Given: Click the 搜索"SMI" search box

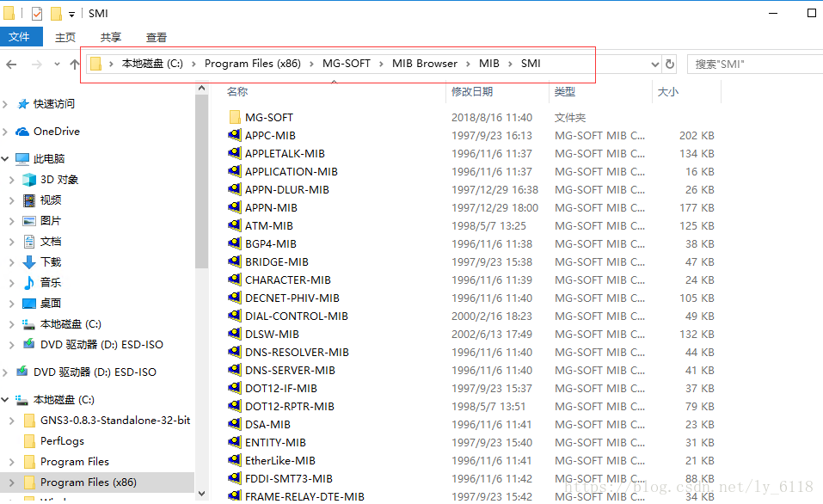Looking at the screenshot, I should pyautogui.click(x=755, y=64).
